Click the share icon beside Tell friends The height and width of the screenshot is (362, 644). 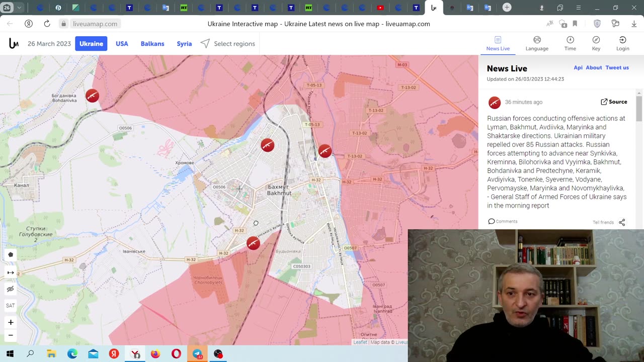622,222
